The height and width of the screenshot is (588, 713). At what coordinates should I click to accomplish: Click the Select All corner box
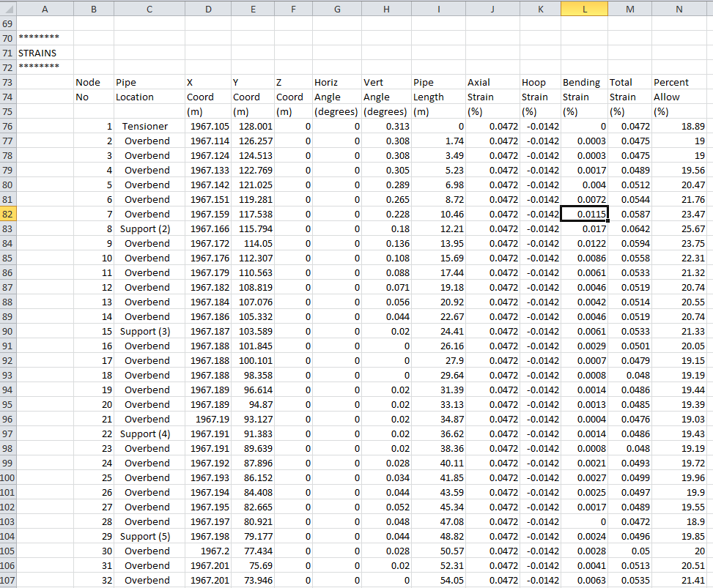(8, 9)
